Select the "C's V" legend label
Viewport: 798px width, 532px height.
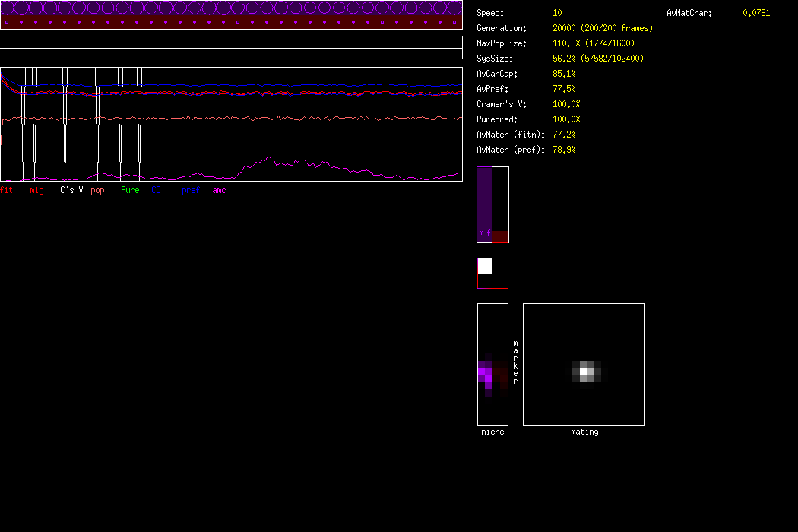pyautogui.click(x=71, y=190)
